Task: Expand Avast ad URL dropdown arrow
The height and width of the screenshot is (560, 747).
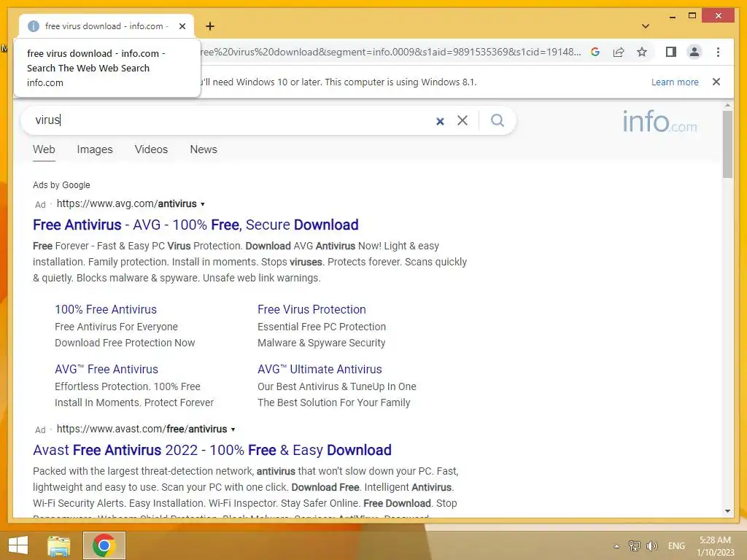Action: click(233, 429)
